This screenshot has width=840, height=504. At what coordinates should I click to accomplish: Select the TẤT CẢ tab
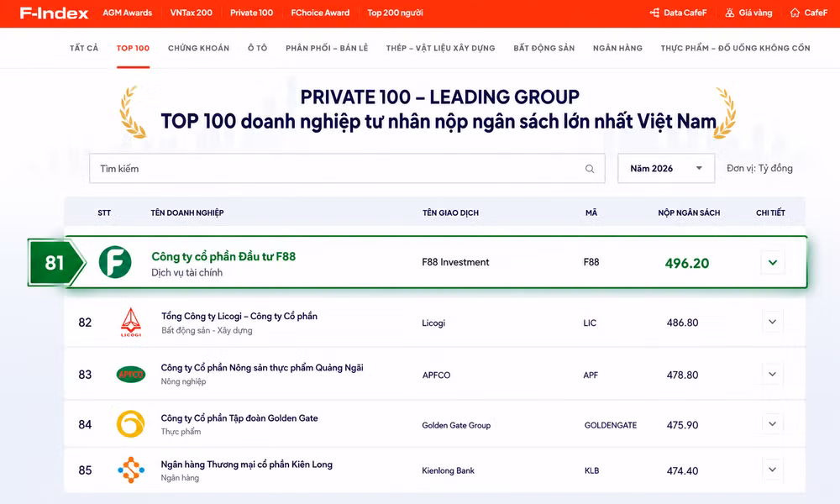(84, 48)
